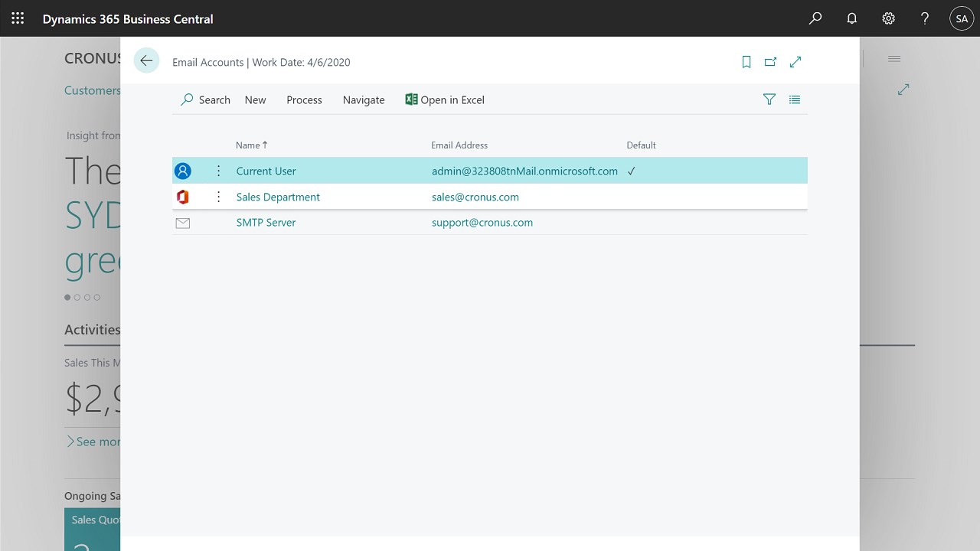This screenshot has width=980, height=551.
Task: Click the Office icon for Sales Department
Action: click(182, 197)
